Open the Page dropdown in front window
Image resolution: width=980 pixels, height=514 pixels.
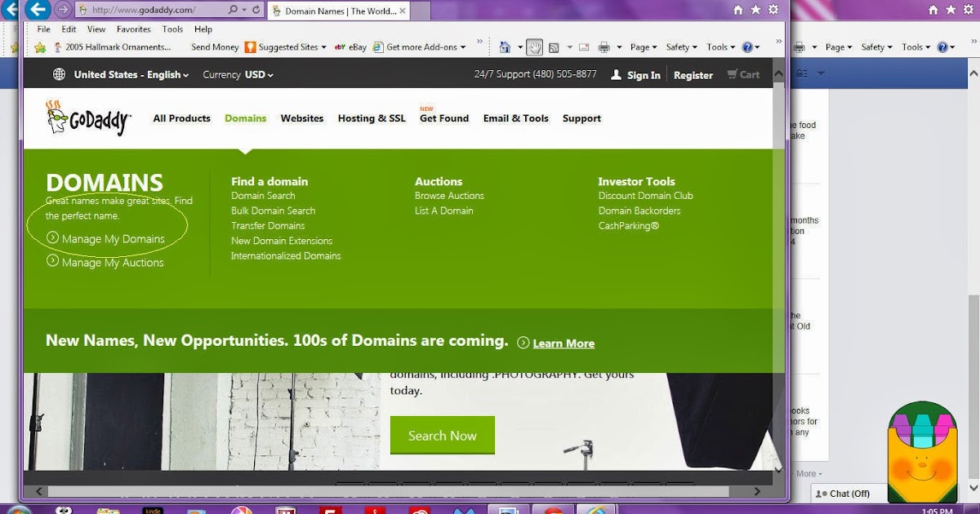(x=644, y=47)
